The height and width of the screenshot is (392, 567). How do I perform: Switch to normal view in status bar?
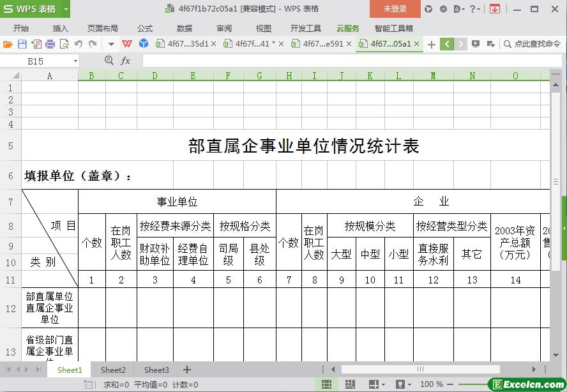(326, 384)
